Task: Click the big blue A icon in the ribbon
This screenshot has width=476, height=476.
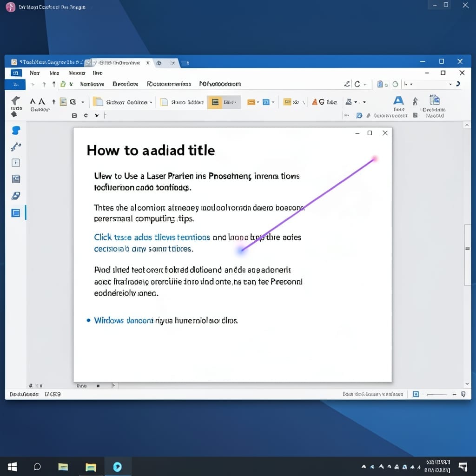Action: (x=398, y=100)
